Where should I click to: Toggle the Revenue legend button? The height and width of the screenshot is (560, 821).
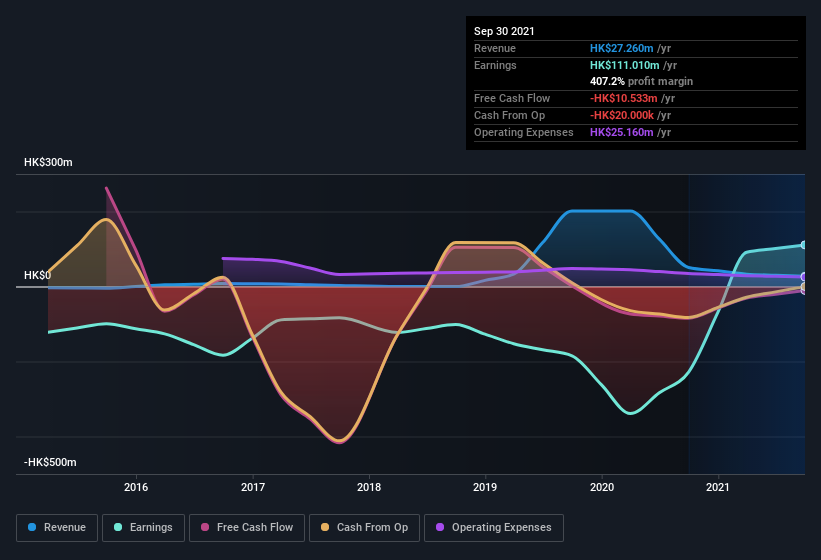[57, 528]
